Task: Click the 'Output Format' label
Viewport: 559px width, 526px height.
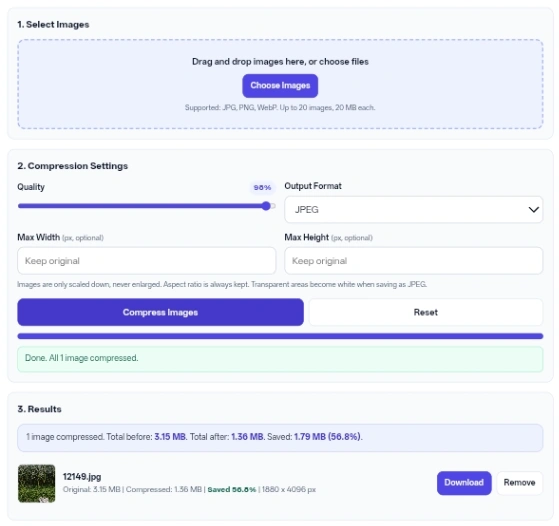Action: (x=313, y=186)
